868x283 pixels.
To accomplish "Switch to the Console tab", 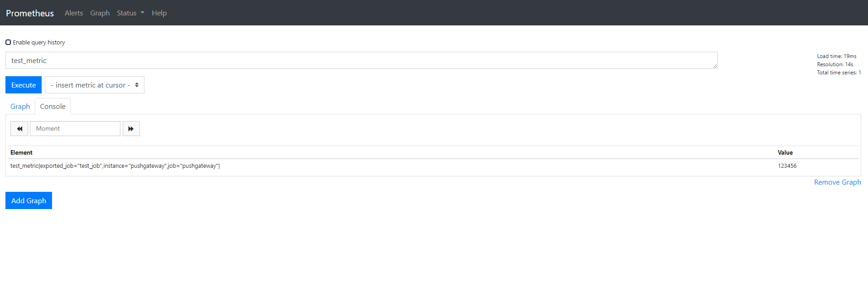I will [x=53, y=106].
